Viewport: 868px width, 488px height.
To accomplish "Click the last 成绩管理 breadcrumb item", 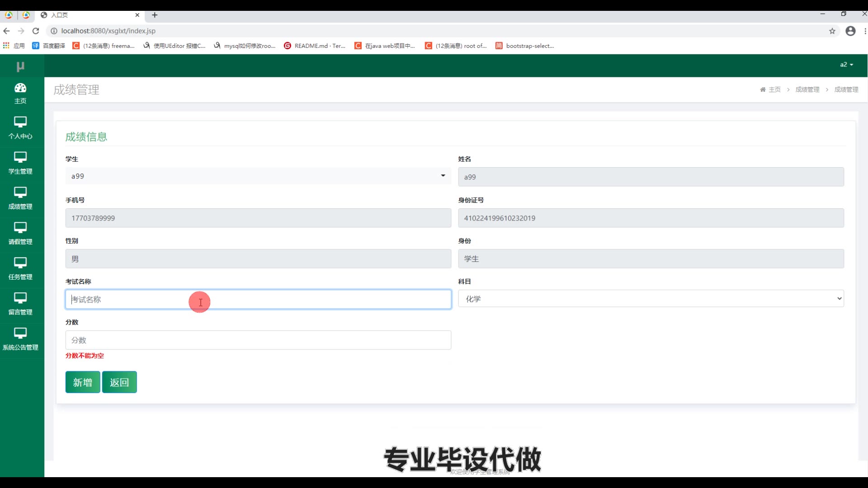I will 846,89.
